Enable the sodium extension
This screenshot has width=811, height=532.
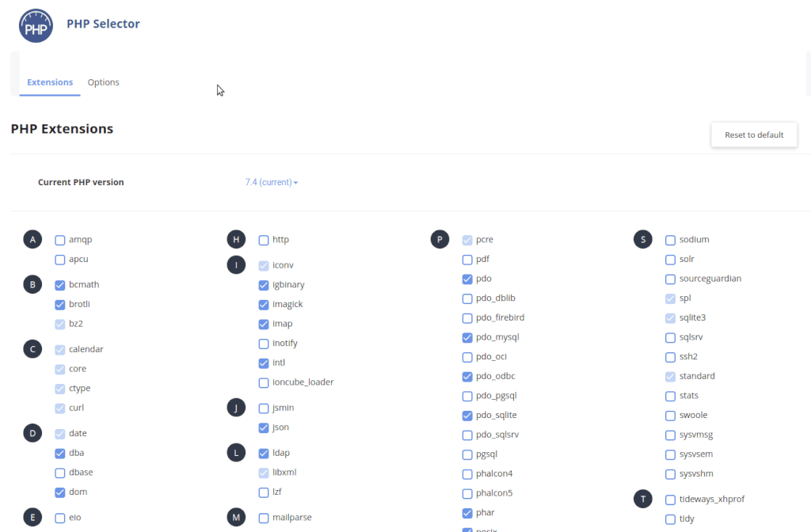[x=670, y=238]
